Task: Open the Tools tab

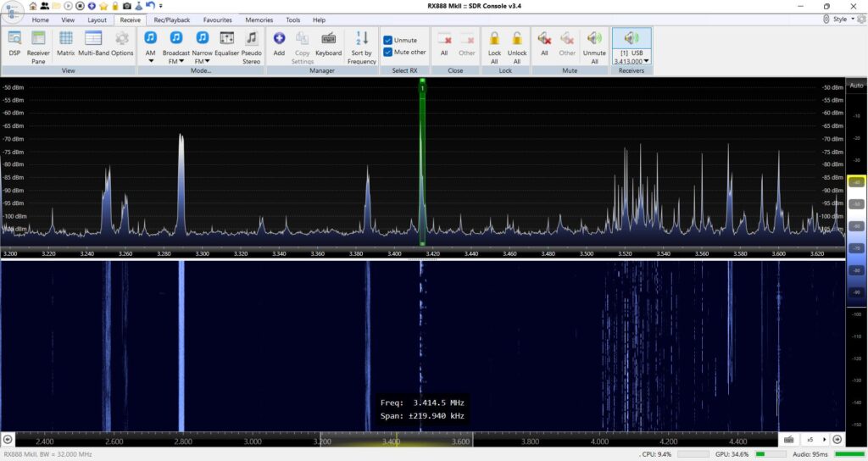Action: (x=292, y=20)
